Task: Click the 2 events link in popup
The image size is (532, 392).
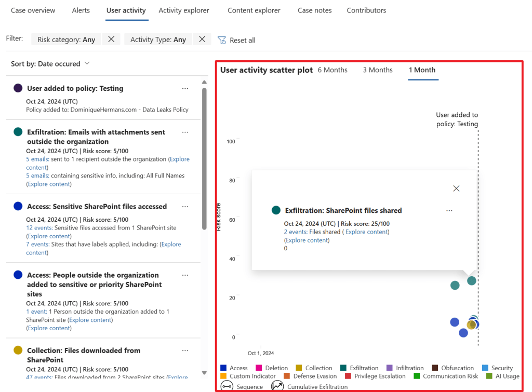Action: (295, 232)
